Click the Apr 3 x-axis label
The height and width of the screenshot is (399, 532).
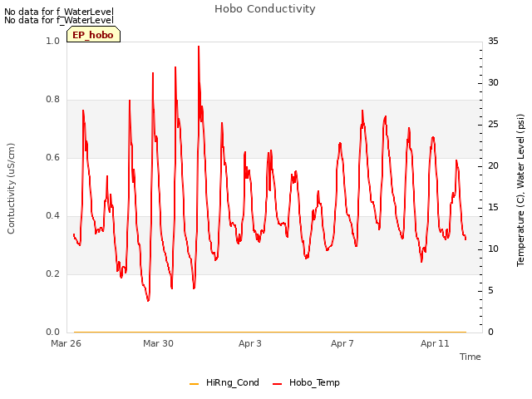click(x=250, y=343)
